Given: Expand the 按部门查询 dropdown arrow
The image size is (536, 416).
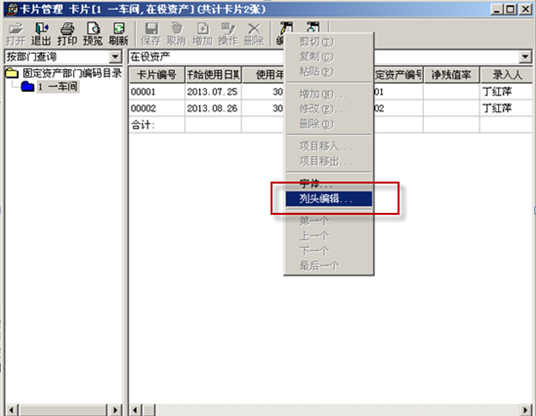Looking at the screenshot, I should [115, 57].
